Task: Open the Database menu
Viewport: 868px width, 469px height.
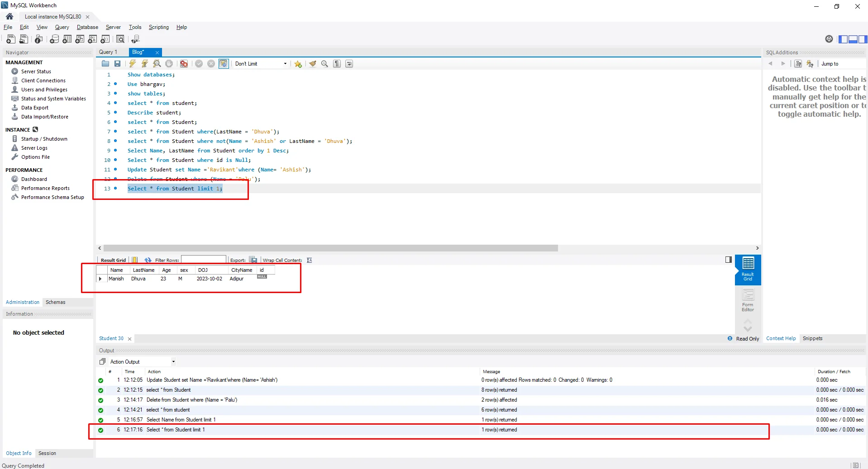Action: click(x=87, y=27)
